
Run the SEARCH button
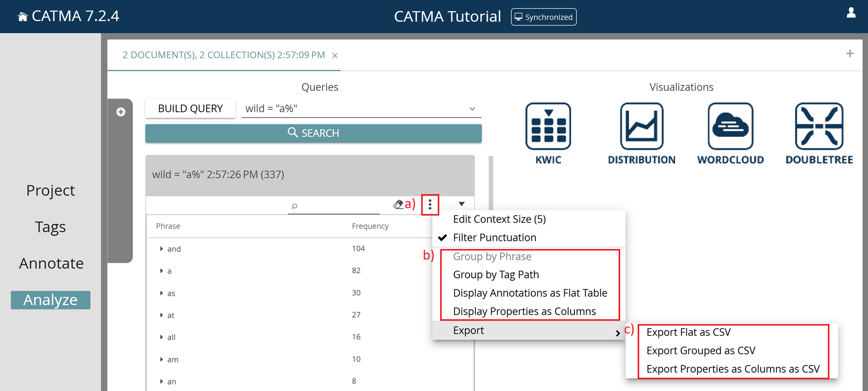[x=313, y=133]
